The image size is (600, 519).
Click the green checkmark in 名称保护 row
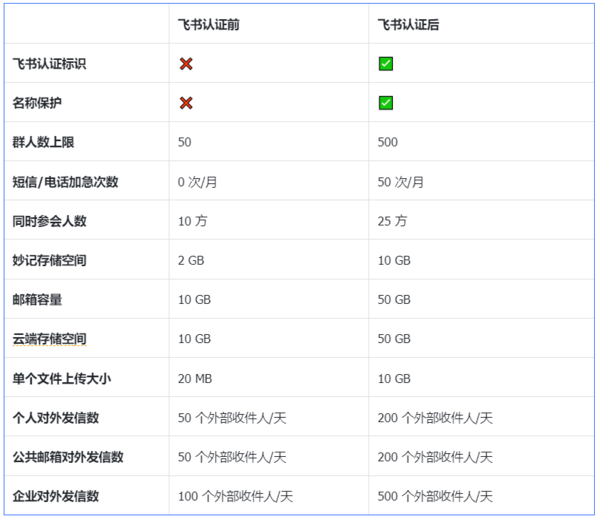coord(386,103)
